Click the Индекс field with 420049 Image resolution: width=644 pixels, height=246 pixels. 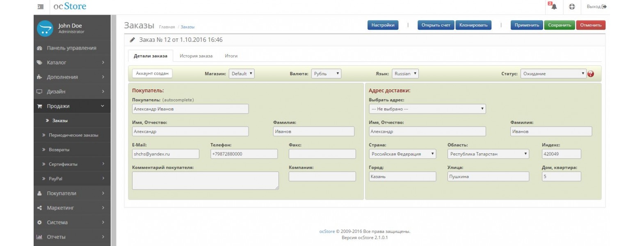(562, 154)
